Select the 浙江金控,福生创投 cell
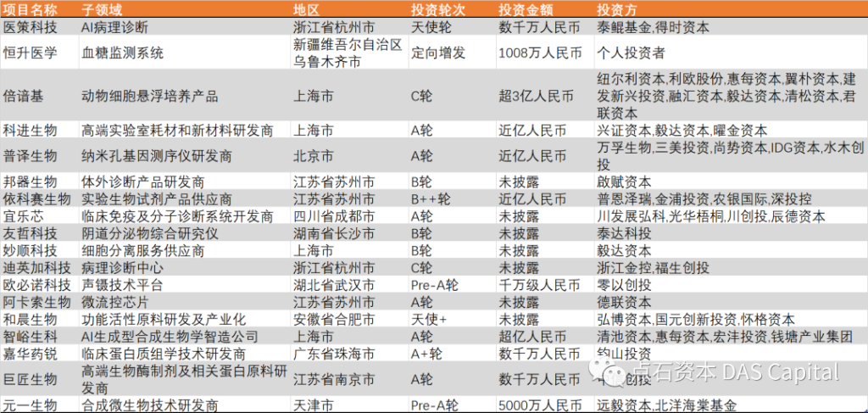This screenshot has width=868, height=413. (732, 267)
